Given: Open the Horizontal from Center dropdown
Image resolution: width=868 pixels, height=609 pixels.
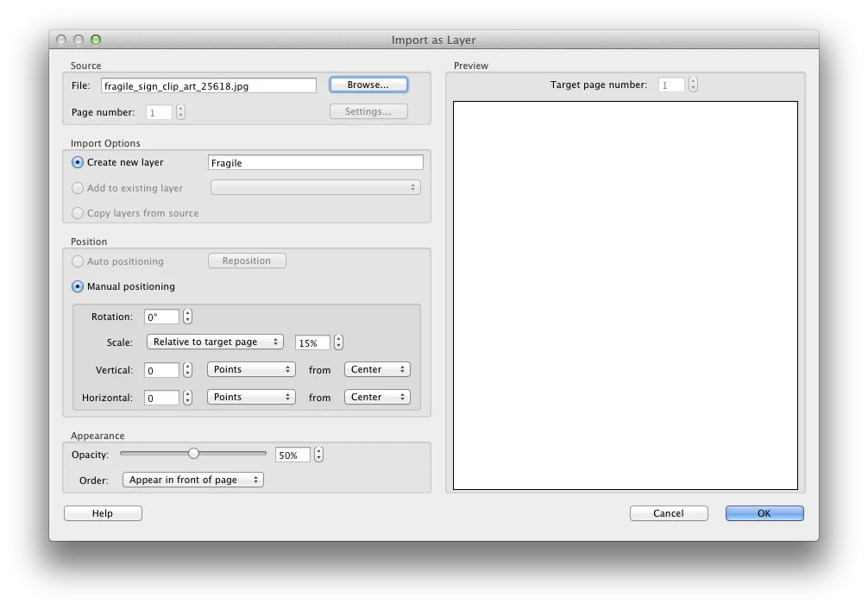Looking at the screenshot, I should pyautogui.click(x=377, y=397).
